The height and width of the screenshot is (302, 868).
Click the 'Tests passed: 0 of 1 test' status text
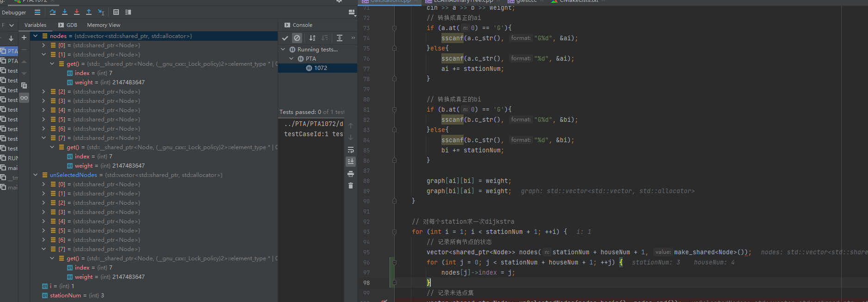[x=312, y=112]
